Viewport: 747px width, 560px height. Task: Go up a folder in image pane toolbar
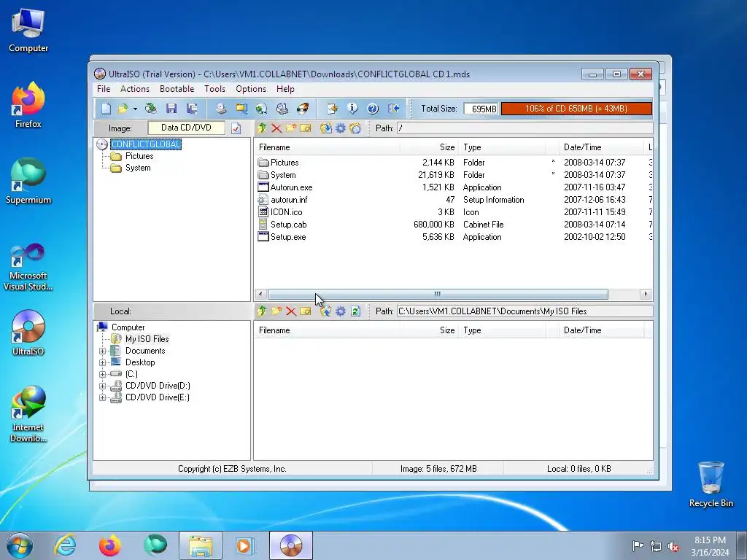(x=262, y=128)
